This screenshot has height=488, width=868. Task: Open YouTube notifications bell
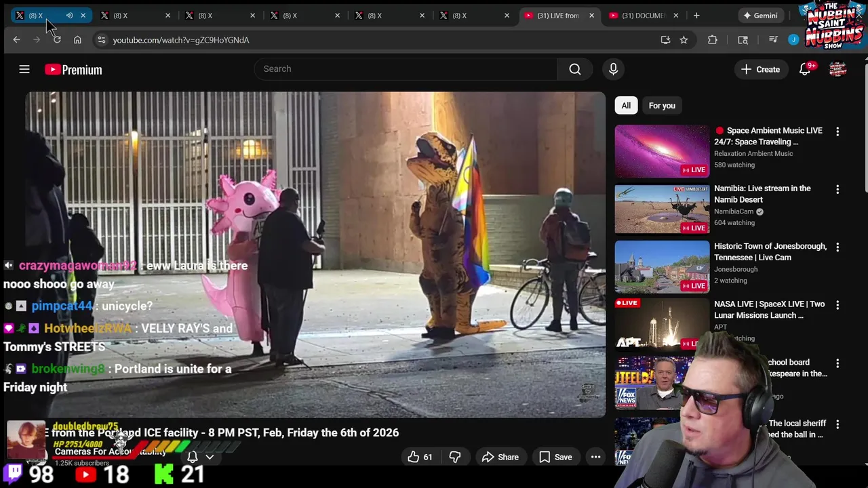805,69
